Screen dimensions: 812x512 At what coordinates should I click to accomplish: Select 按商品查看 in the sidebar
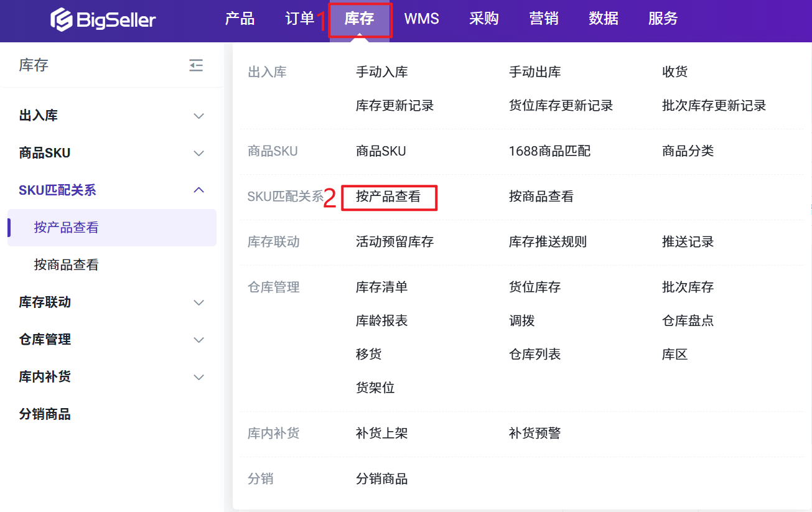pos(67,265)
